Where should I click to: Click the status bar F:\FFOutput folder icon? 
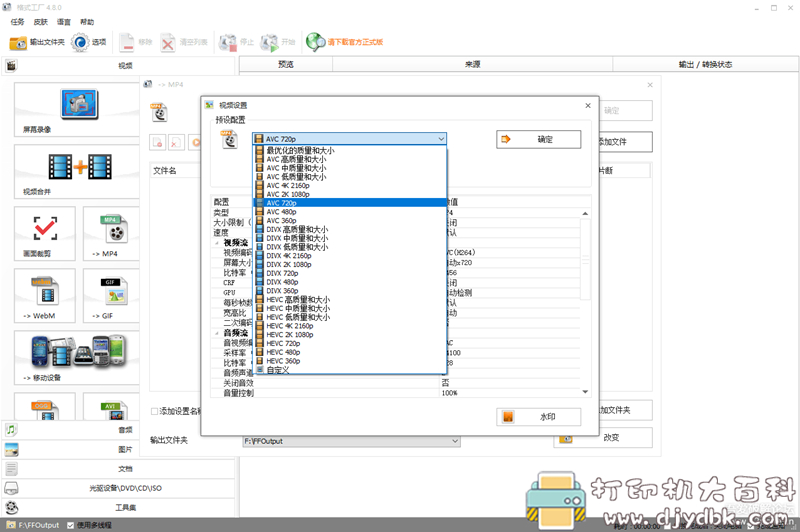[11, 525]
